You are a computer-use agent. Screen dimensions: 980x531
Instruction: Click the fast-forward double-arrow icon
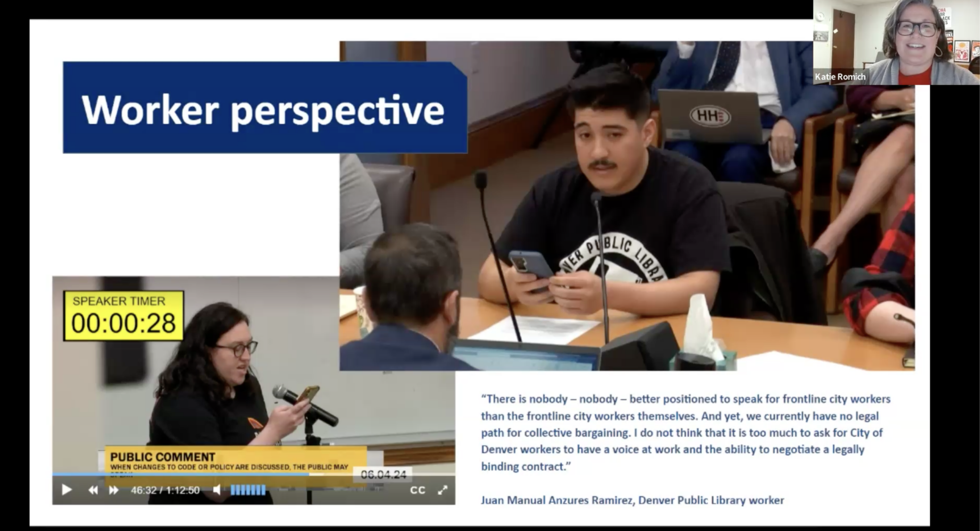[114, 490]
